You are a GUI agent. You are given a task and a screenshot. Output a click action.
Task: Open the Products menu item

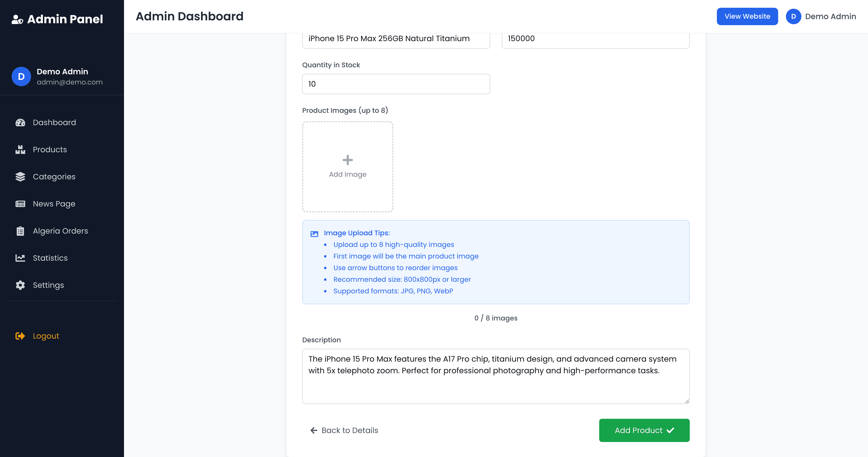[x=50, y=150]
